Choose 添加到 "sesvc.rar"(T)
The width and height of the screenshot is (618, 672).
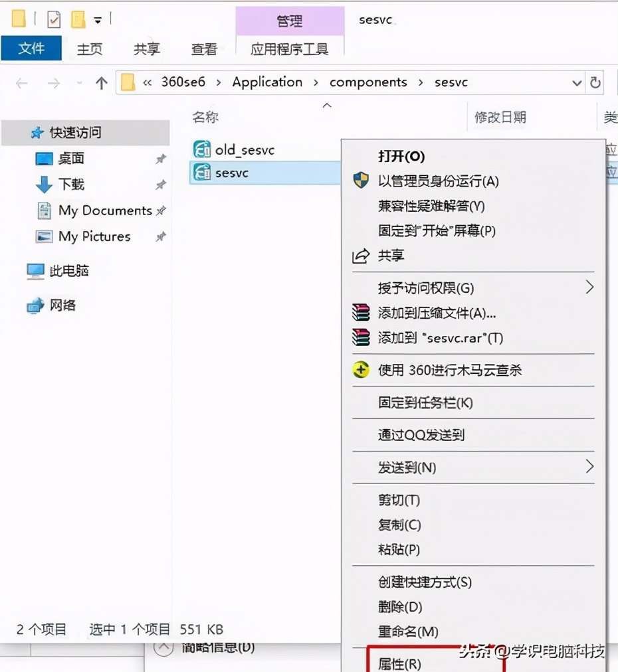click(x=441, y=338)
